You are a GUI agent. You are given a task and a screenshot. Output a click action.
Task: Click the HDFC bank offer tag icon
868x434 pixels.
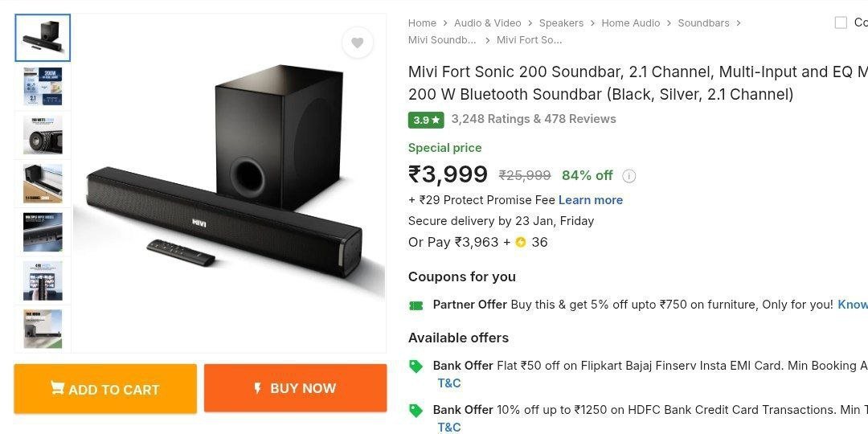pos(416,411)
